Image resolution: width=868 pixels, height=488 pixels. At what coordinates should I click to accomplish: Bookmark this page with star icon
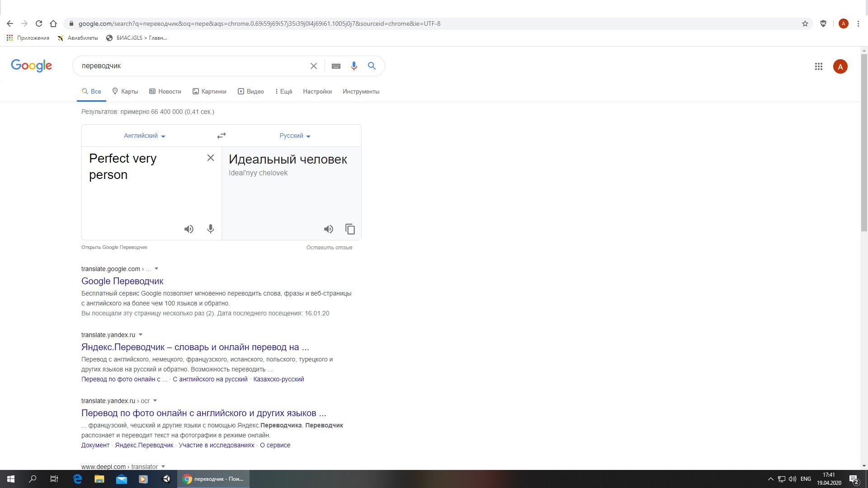(805, 23)
